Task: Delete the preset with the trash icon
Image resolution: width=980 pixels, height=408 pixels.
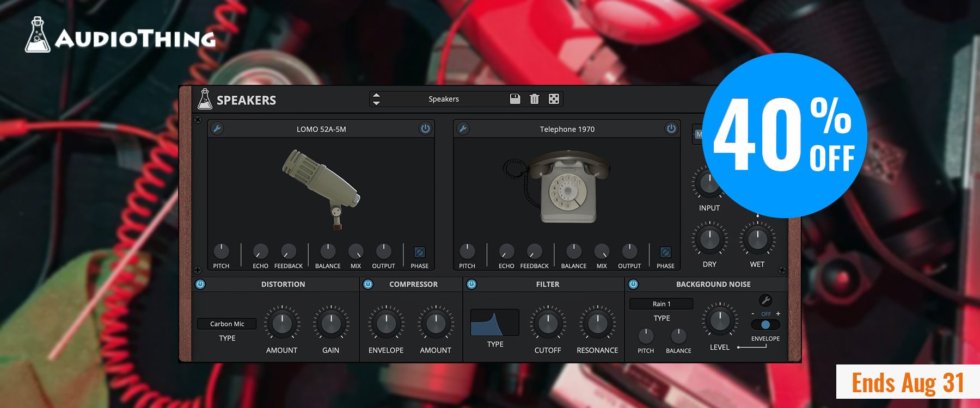Action: click(x=535, y=98)
